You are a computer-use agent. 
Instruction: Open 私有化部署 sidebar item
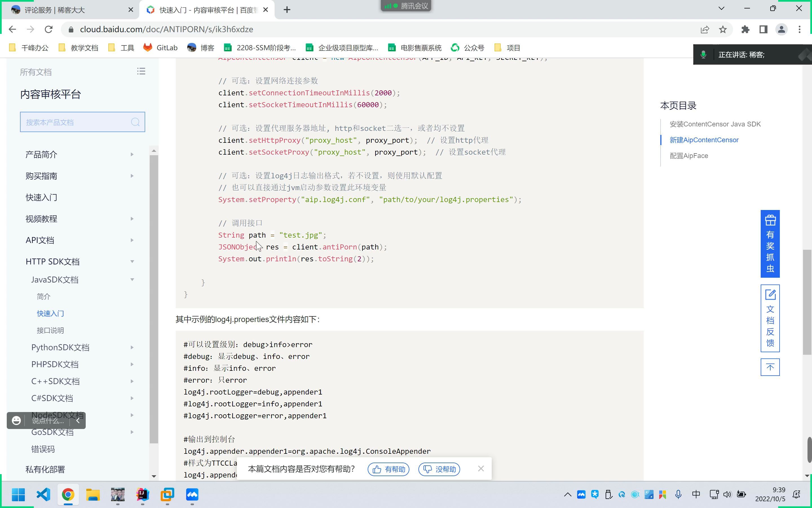[45, 470]
